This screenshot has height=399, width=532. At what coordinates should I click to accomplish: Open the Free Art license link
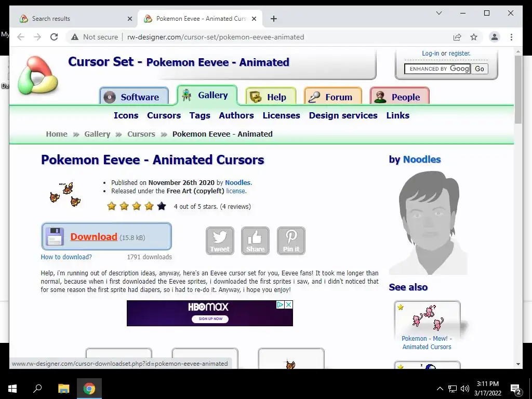(235, 191)
